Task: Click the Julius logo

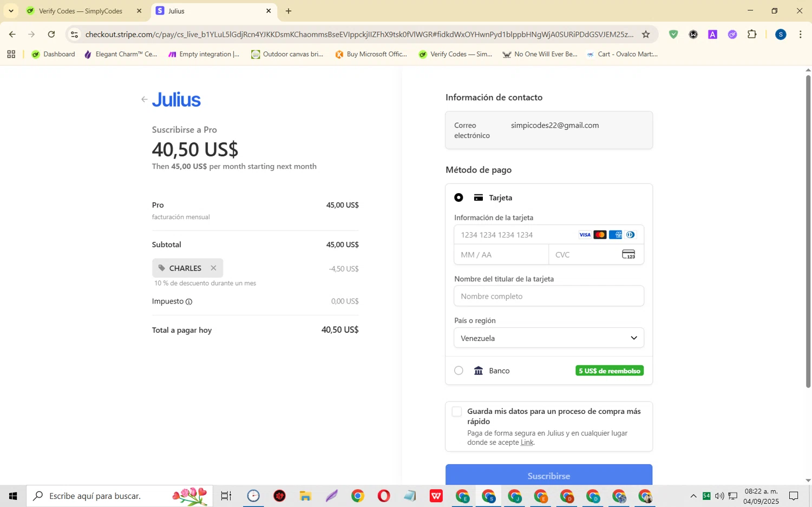Action: [176, 100]
